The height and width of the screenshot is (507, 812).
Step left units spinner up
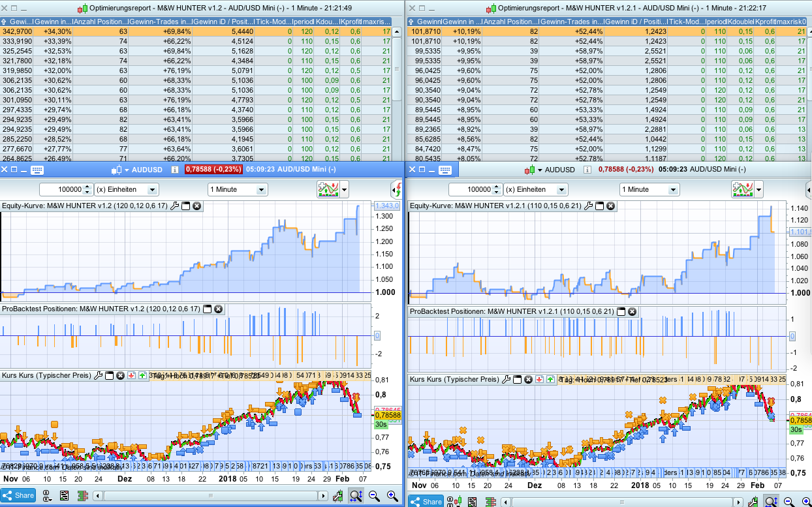(x=87, y=187)
